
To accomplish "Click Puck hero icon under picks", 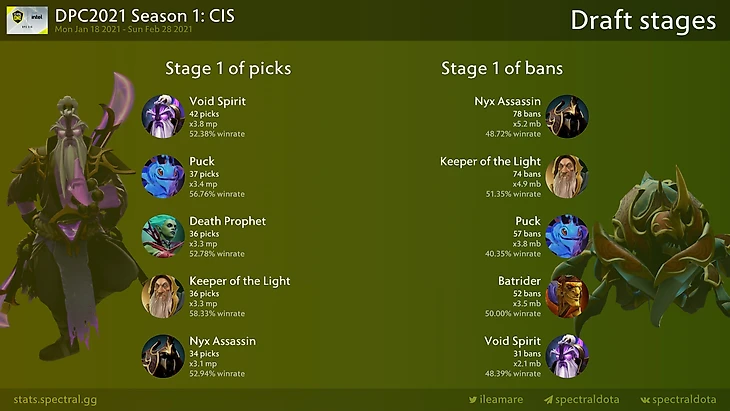I will pos(163,176).
